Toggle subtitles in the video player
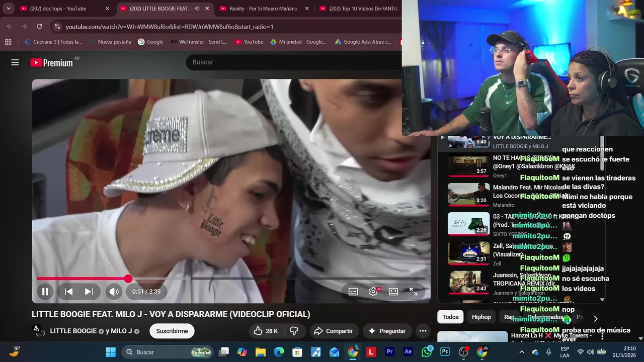The image size is (644, 362). click(353, 292)
